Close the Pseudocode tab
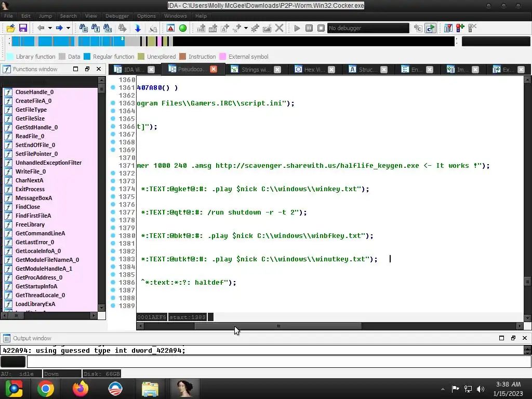Image resolution: width=532 pixels, height=399 pixels. click(x=214, y=69)
